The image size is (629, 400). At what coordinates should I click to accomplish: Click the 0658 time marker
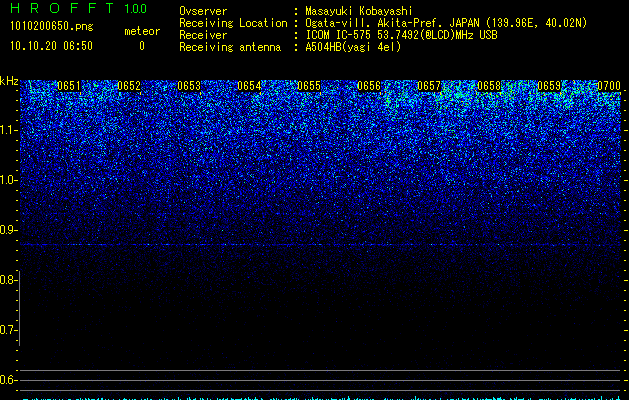(489, 86)
